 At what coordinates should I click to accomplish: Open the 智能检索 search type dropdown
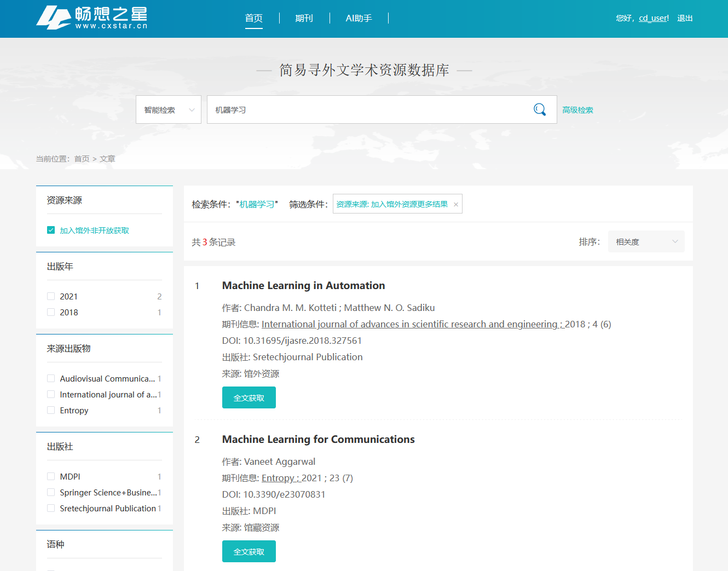pyautogui.click(x=169, y=109)
